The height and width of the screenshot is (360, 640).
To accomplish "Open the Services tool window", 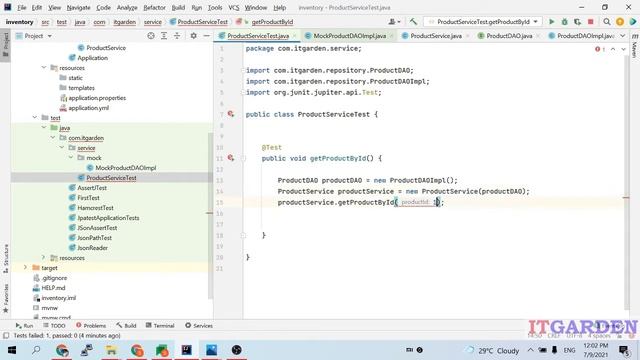I will (199, 326).
